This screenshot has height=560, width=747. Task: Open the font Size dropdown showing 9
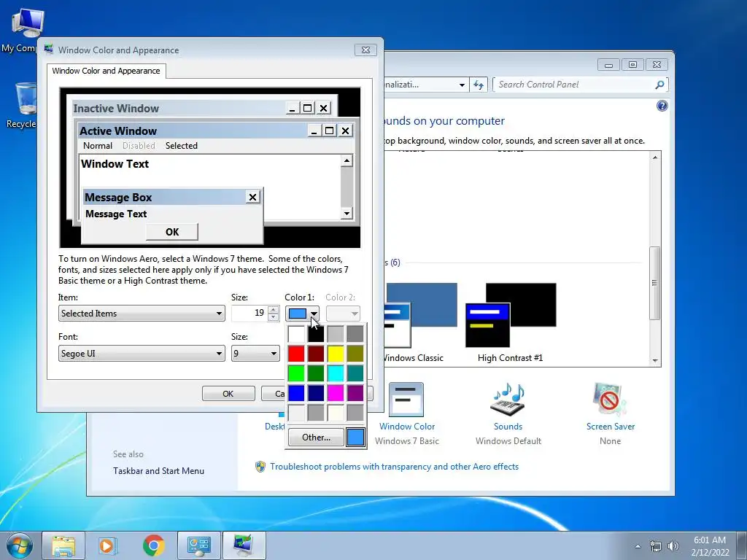[x=255, y=354]
